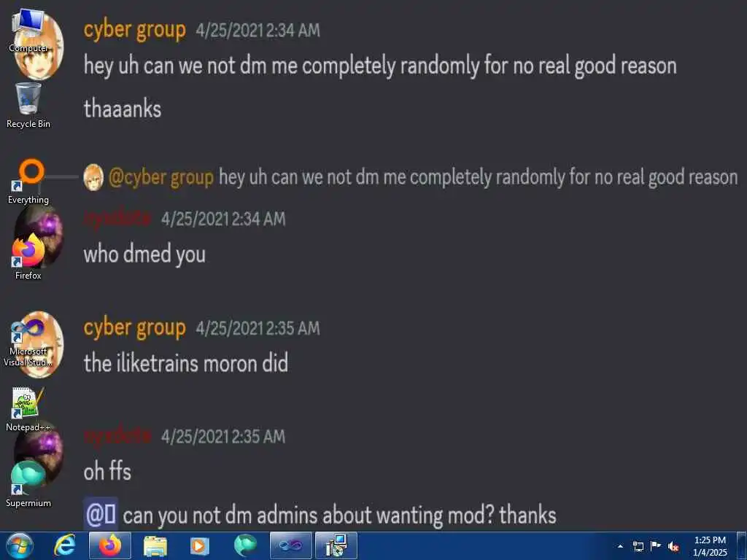Select the Notepad++ desktop shortcut

point(28,410)
